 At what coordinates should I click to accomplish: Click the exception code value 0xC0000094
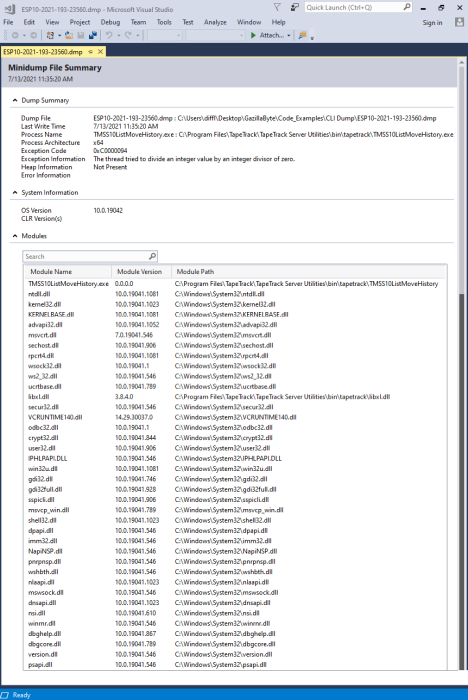coord(110,151)
